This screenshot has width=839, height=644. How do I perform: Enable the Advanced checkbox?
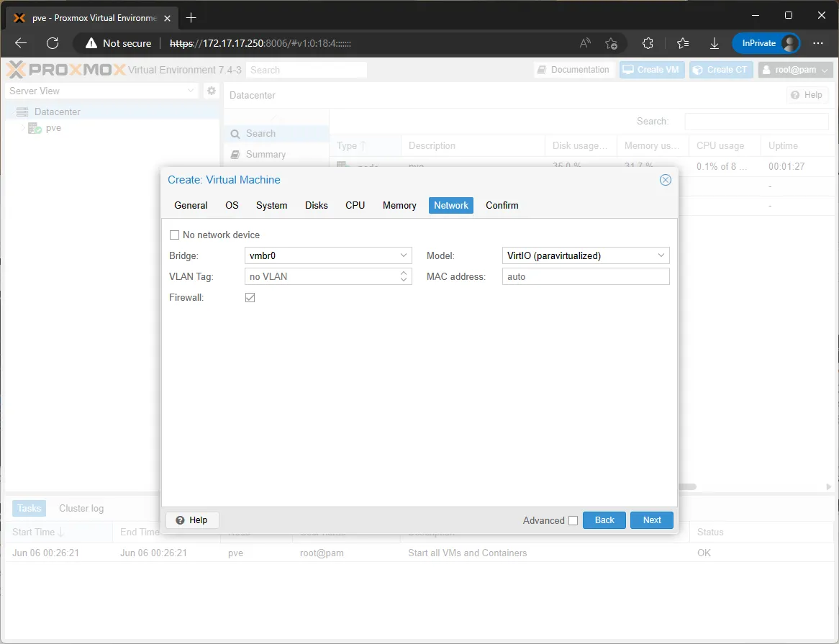573,520
